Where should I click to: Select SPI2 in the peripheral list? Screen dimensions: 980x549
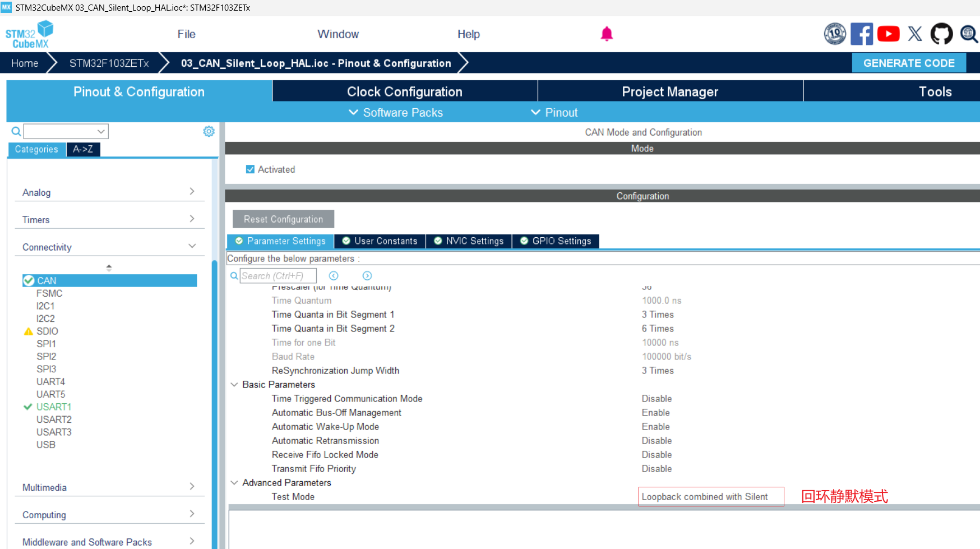pos(46,357)
